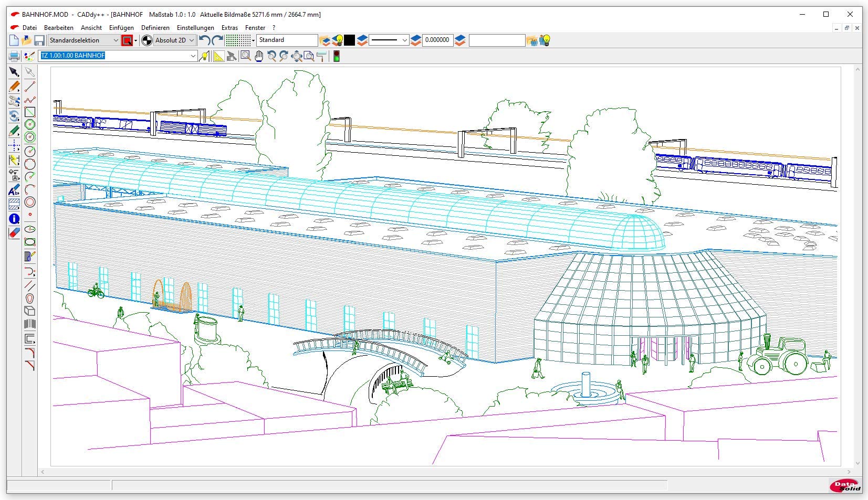This screenshot has height=500, width=868.
Task: Restore the inner document window
Action: (847, 28)
